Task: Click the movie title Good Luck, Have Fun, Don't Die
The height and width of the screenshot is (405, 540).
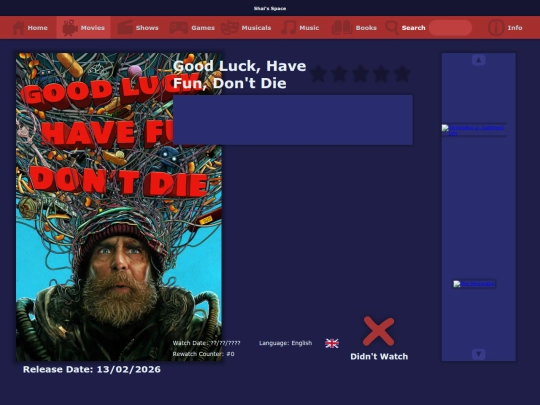Action: coord(239,74)
